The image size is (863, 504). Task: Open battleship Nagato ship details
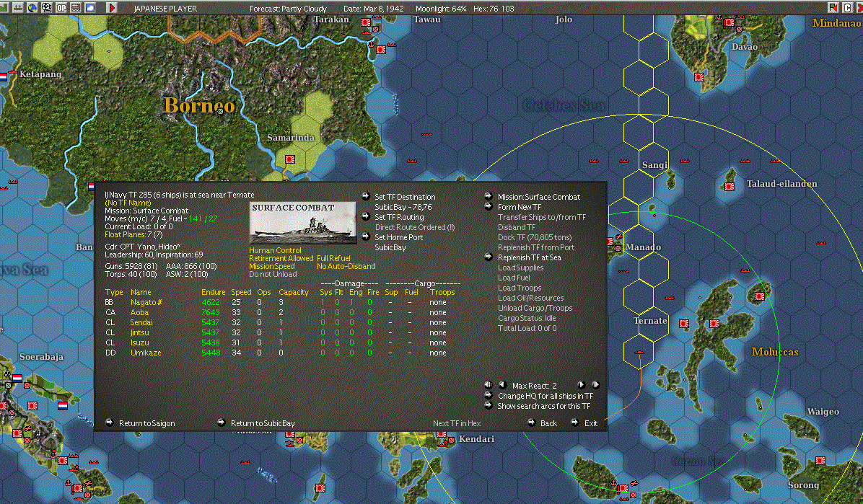[x=146, y=302]
